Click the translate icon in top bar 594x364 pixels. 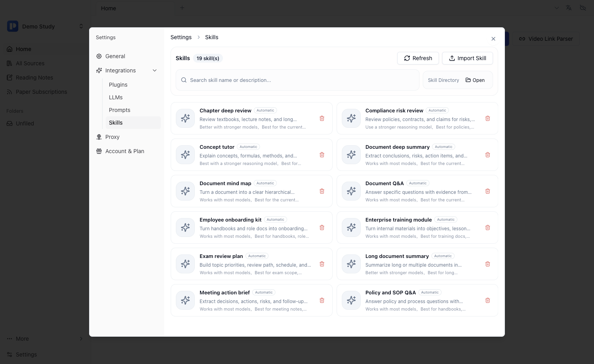[x=569, y=8]
